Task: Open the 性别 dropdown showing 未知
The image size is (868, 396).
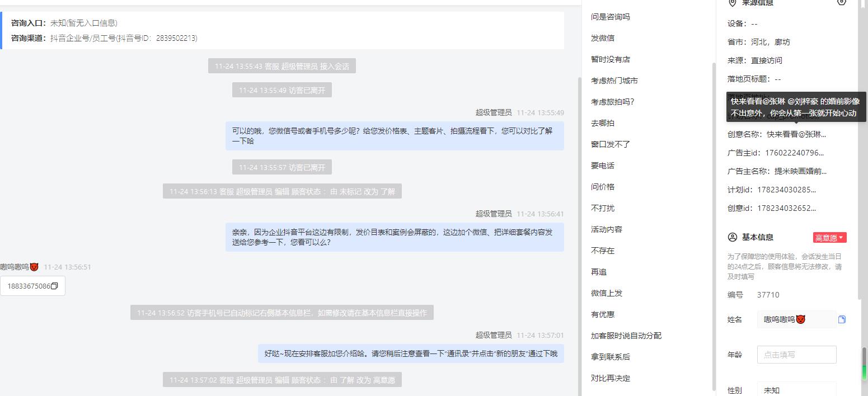Action: pyautogui.click(x=796, y=390)
